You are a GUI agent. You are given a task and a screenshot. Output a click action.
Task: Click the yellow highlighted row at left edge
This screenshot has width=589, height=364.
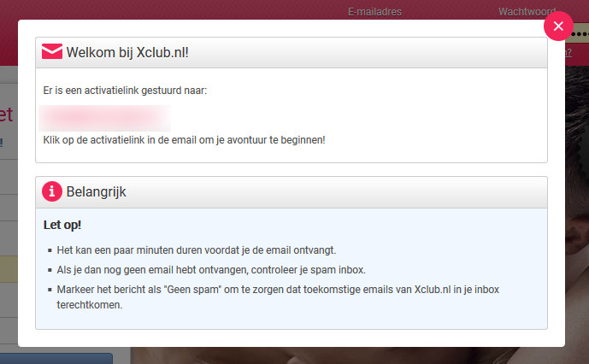(9, 271)
